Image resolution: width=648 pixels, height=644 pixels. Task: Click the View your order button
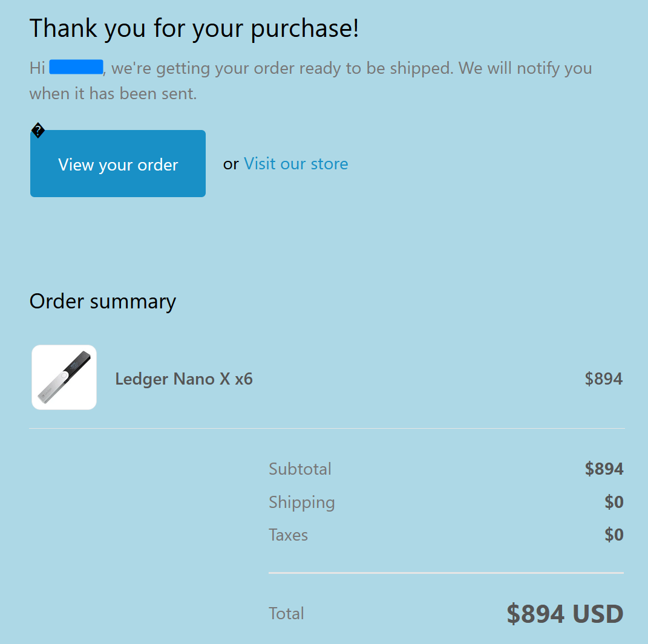coord(118,164)
